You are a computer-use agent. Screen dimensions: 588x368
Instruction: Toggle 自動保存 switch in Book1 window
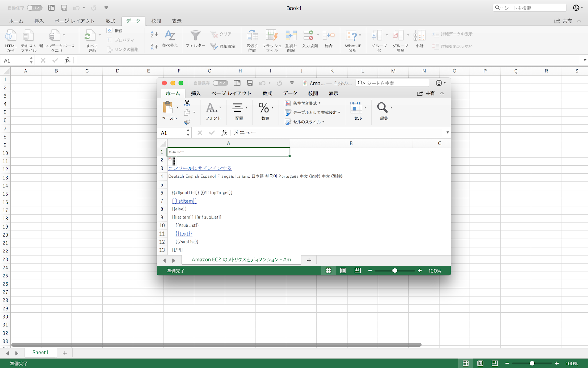(x=35, y=8)
